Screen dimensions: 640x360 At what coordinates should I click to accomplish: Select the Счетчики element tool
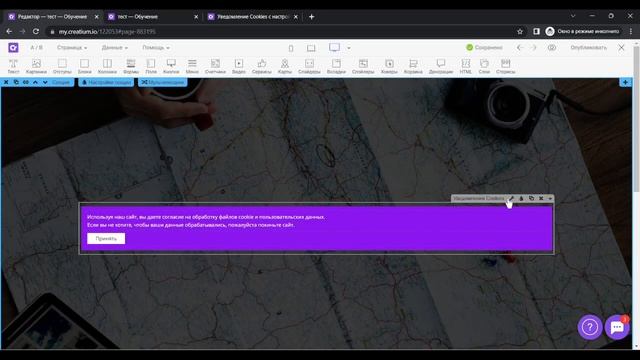pos(215,66)
